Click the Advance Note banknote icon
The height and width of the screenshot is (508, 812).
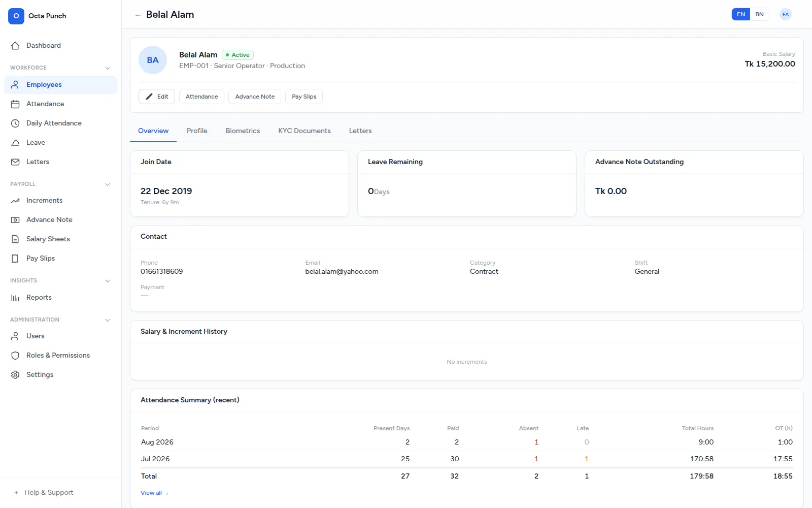click(x=15, y=219)
